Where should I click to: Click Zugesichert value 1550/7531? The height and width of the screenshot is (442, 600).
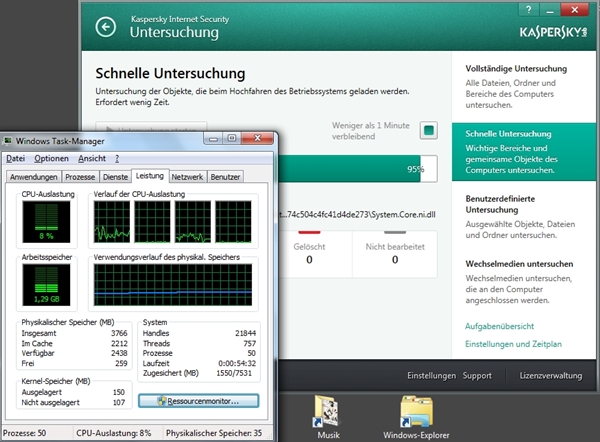click(x=234, y=373)
